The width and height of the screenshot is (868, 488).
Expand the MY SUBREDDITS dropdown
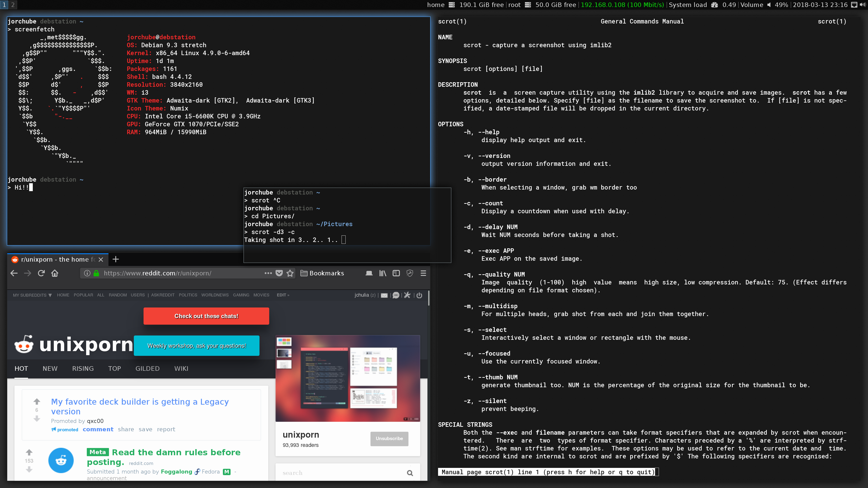click(x=32, y=295)
